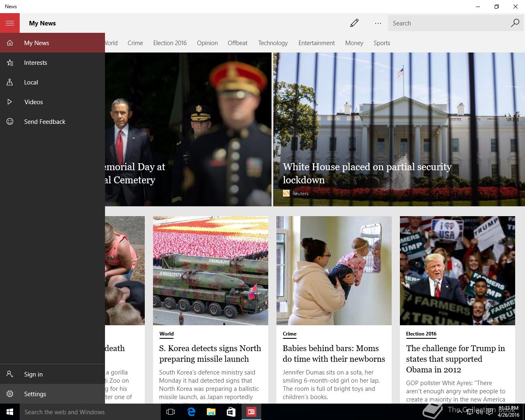Open the Windows Start menu
The image size is (525, 420).
10,412
